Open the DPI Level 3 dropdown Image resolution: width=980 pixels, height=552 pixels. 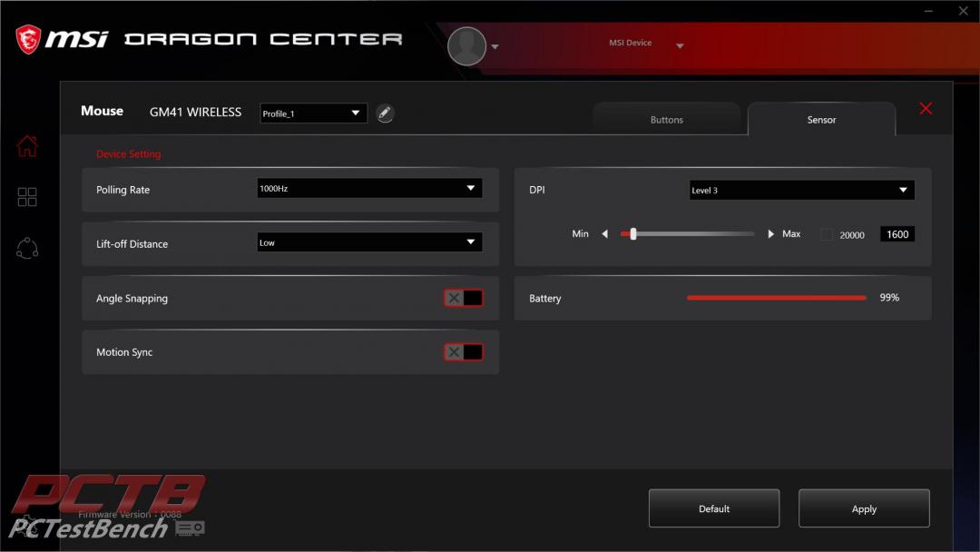[x=802, y=190]
